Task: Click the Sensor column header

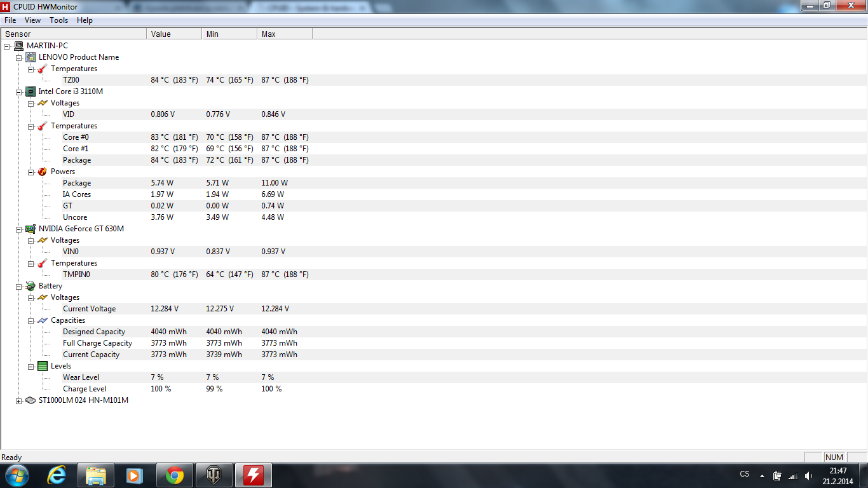Action: click(74, 34)
